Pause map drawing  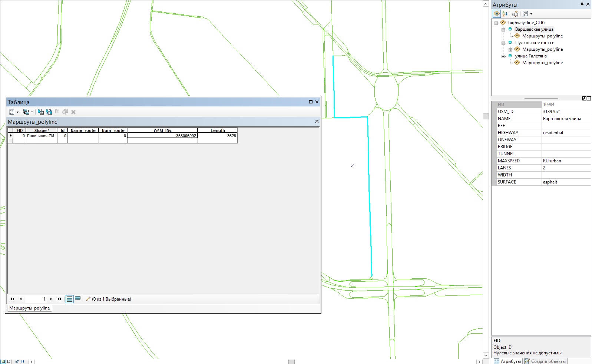[23, 361]
